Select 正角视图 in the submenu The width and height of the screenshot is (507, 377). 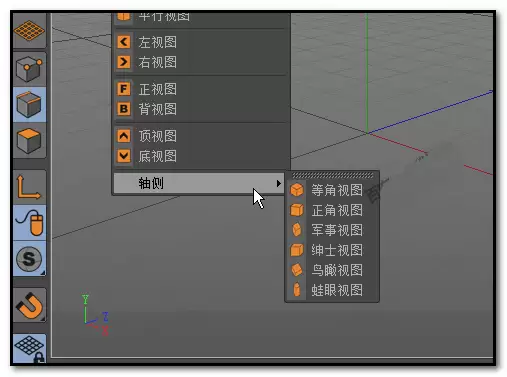pos(332,210)
